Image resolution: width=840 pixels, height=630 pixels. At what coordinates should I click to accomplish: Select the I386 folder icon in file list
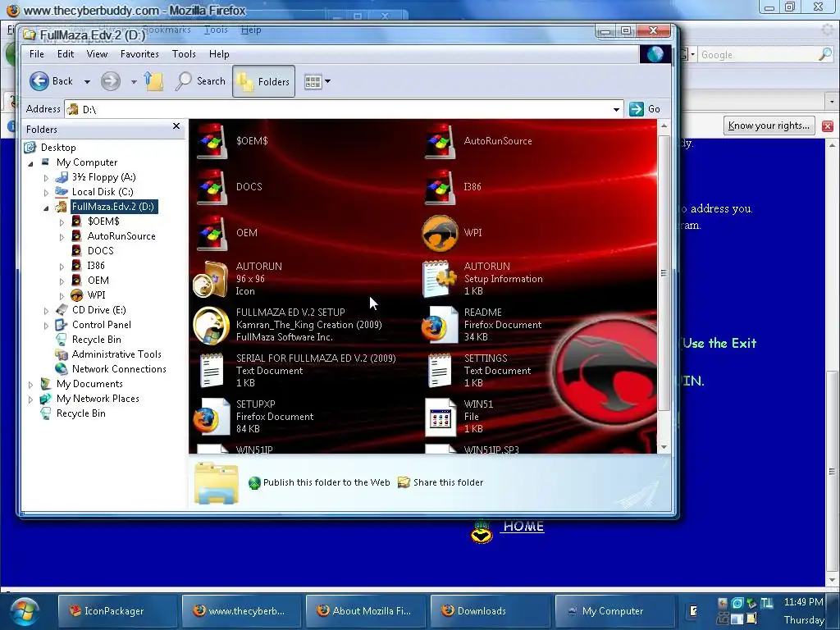[x=441, y=187]
